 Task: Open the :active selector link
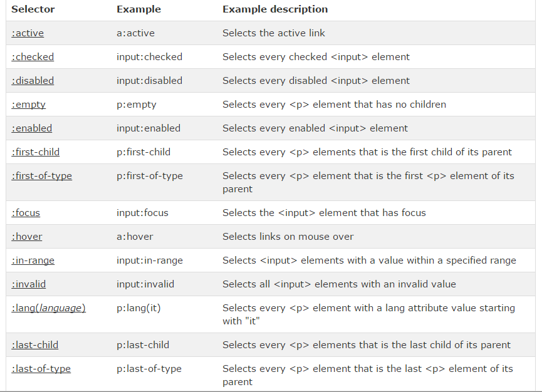(28, 33)
